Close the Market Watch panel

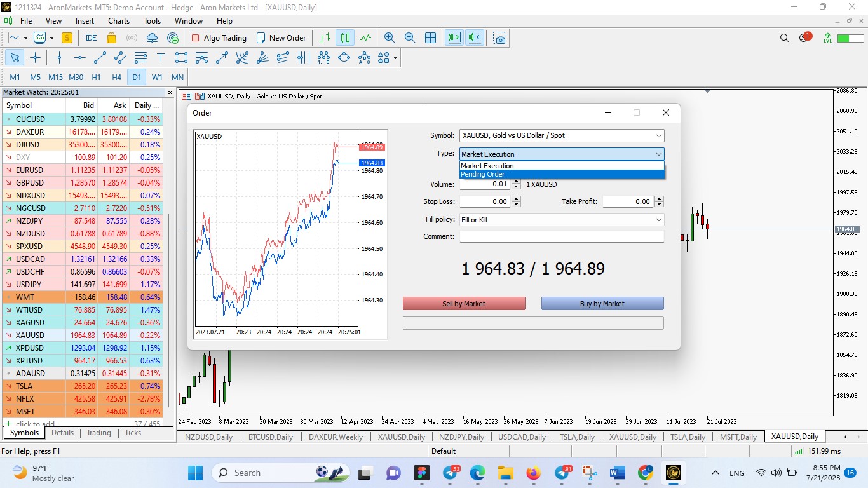click(x=170, y=92)
